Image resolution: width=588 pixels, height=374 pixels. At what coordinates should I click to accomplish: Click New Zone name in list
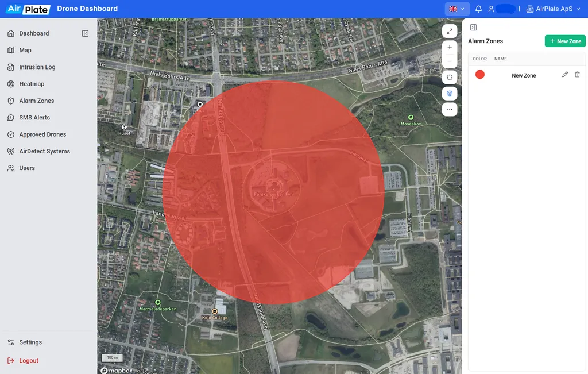tap(524, 75)
